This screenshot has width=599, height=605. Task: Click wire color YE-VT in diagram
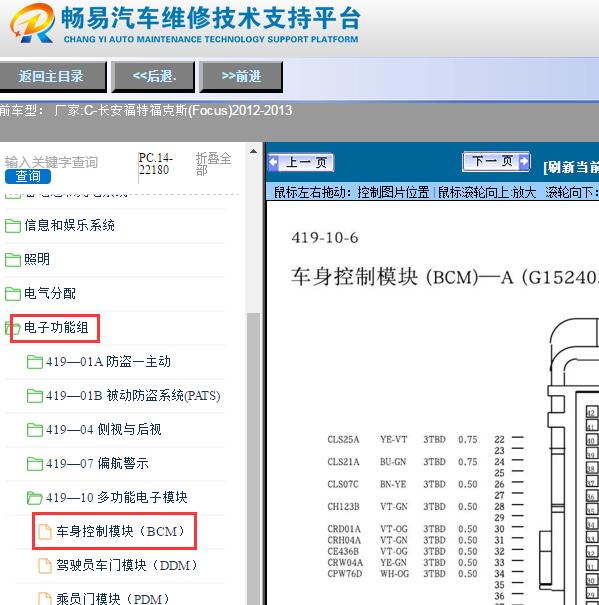(x=393, y=439)
